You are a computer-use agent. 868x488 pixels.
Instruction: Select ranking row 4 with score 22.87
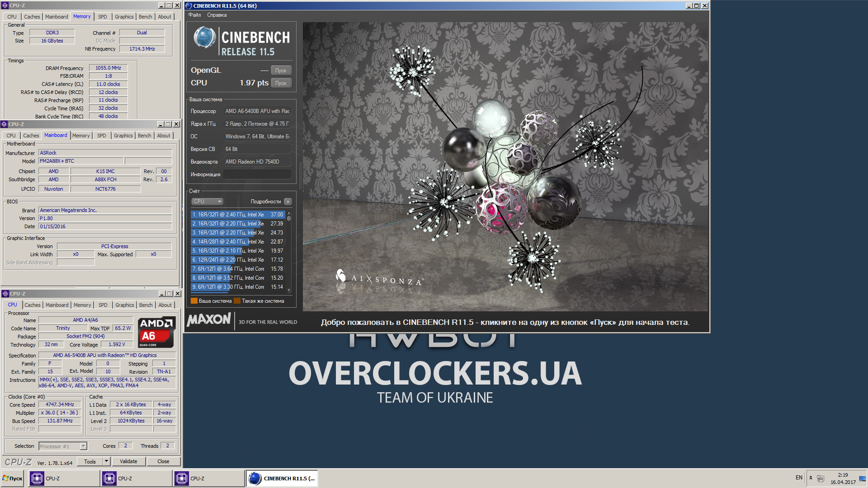click(238, 242)
